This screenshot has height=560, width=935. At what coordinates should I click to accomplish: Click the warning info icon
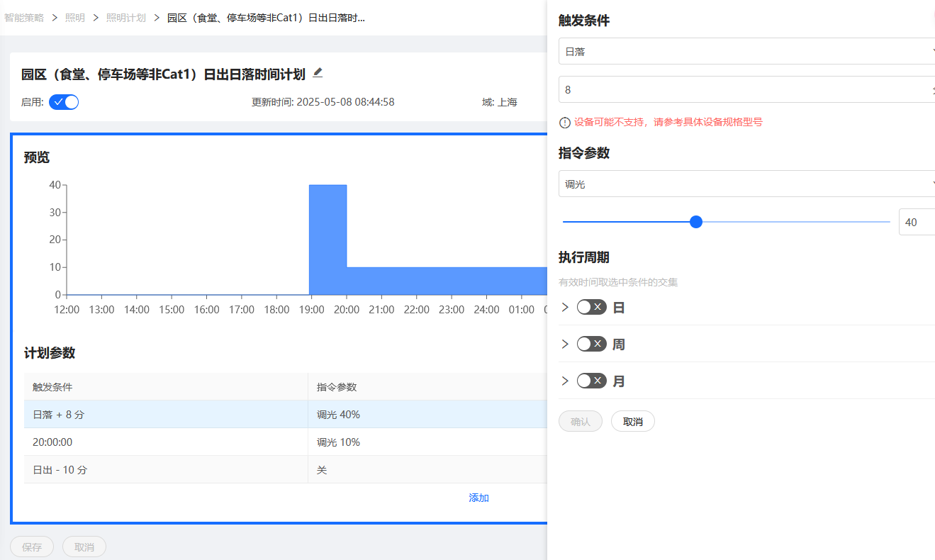565,123
